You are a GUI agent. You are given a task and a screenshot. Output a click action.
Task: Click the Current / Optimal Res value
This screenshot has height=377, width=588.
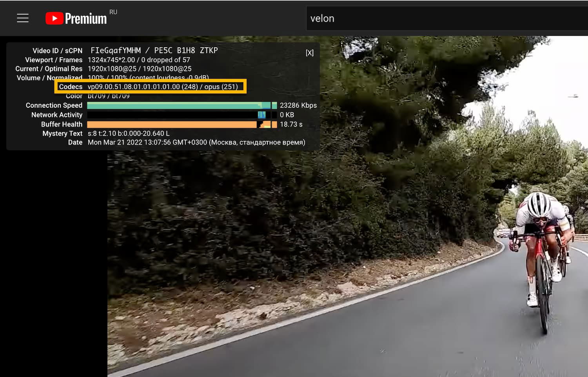pyautogui.click(x=140, y=69)
